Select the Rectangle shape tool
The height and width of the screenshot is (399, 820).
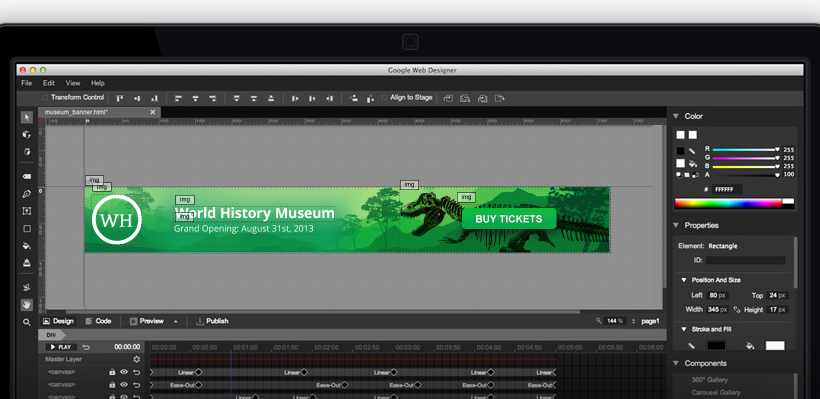pos(27,229)
